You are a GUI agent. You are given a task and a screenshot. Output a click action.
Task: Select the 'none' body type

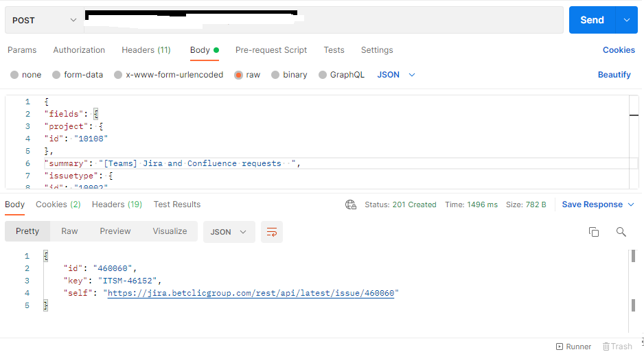26,75
